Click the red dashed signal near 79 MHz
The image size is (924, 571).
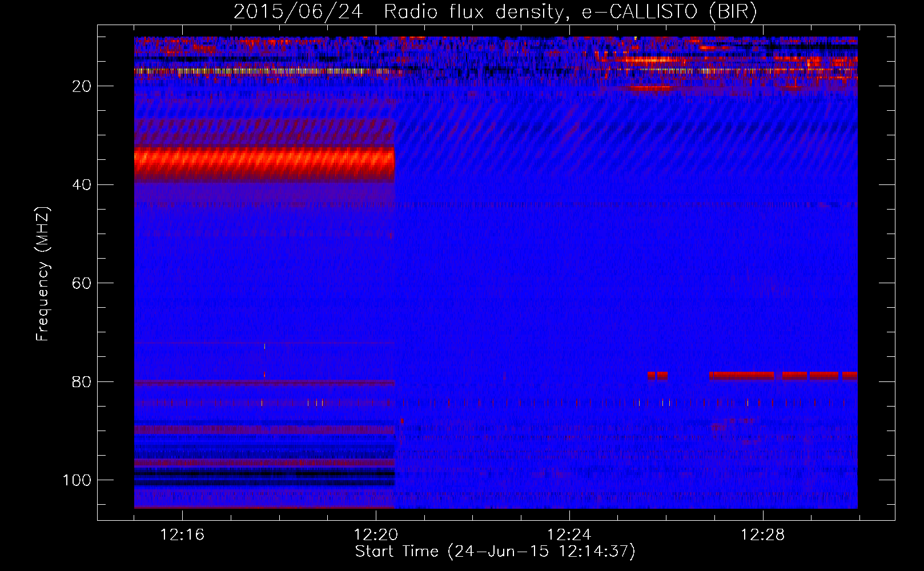click(753, 376)
